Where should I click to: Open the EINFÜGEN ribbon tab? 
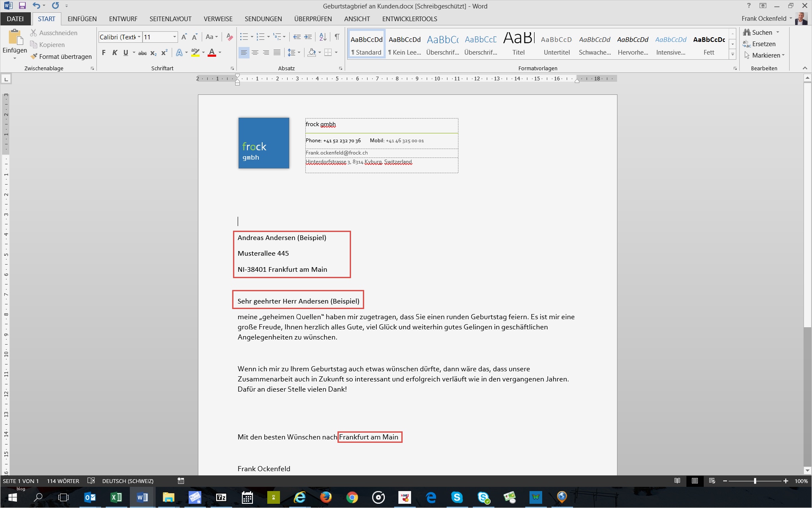[82, 19]
